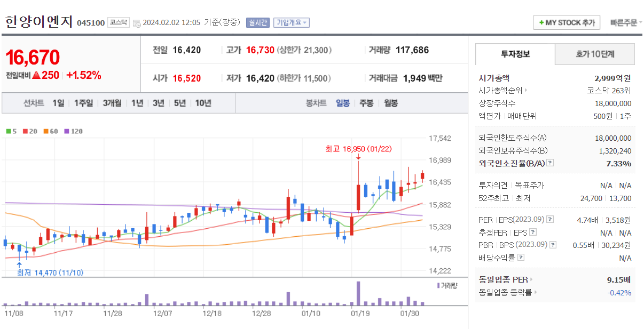Click the current price 16,670
The width and height of the screenshot is (644, 329).
[x=33, y=57]
